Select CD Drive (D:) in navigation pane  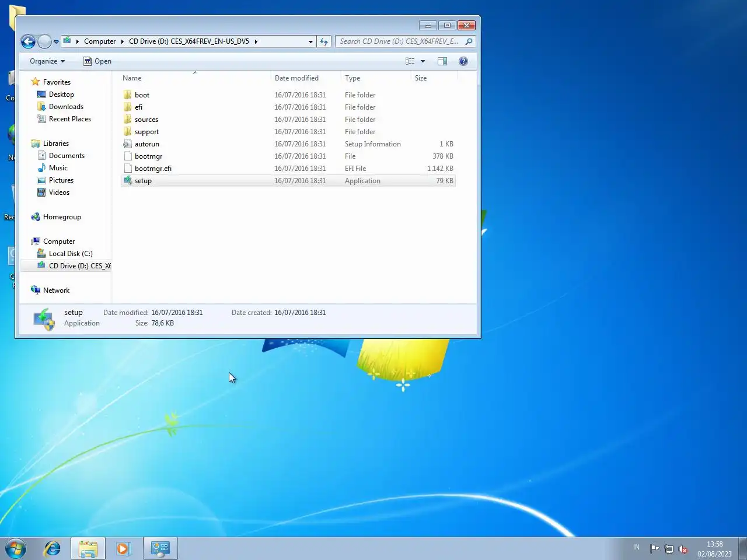pos(80,266)
